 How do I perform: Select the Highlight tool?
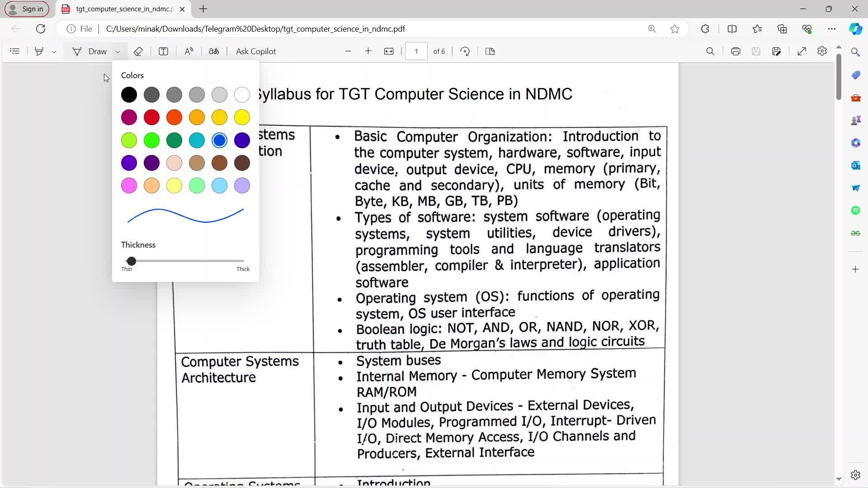[39, 52]
